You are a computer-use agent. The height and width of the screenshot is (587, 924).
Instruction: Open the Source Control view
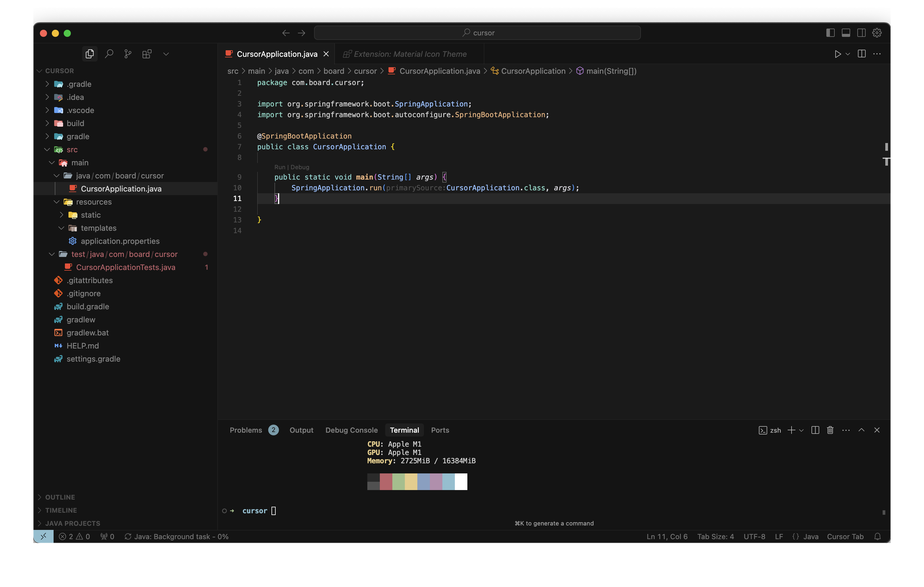coord(128,54)
